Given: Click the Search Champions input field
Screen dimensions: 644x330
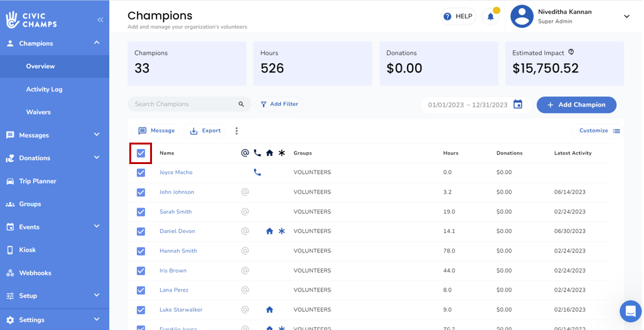Looking at the screenshot, I should point(183,104).
